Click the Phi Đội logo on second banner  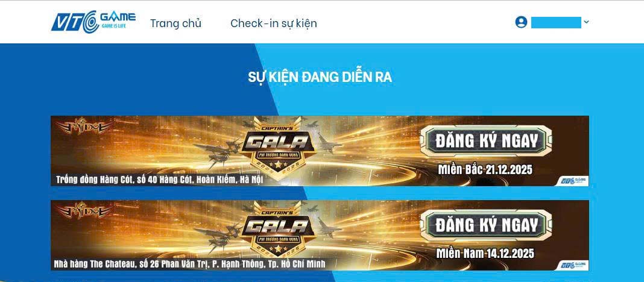coord(84,210)
